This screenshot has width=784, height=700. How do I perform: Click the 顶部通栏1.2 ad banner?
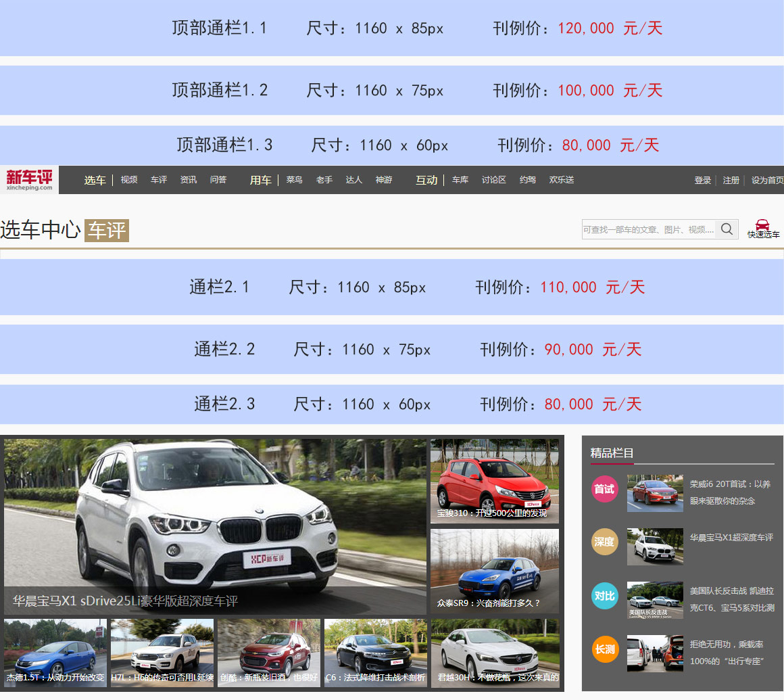click(x=392, y=90)
